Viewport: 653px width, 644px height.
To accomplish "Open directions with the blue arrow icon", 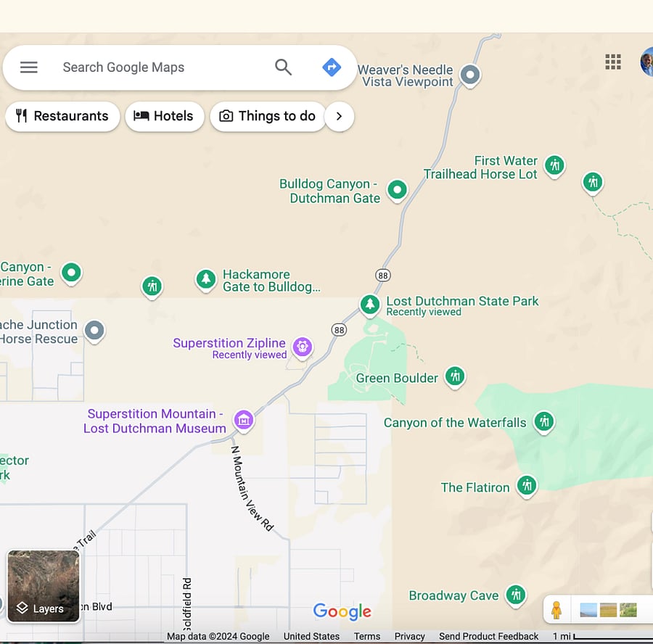I will tap(332, 67).
